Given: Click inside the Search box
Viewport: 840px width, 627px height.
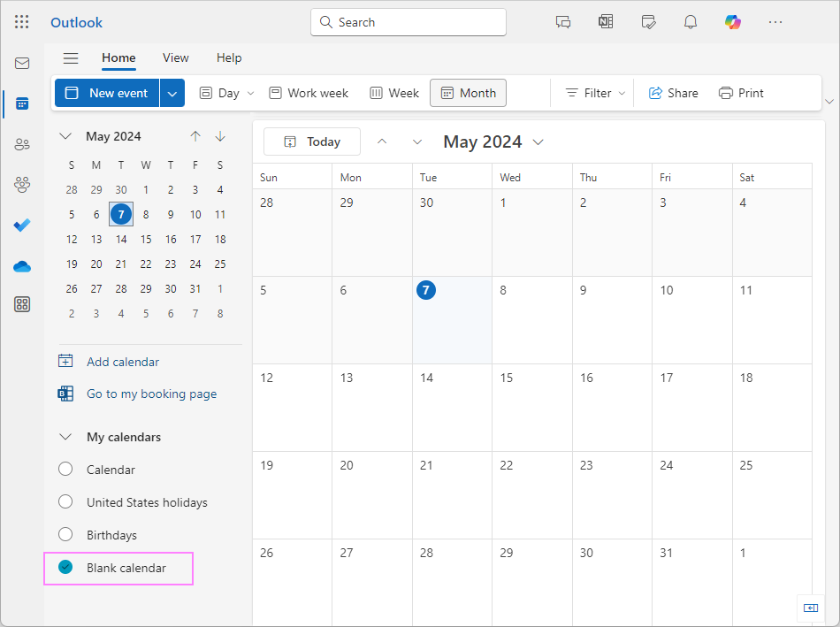Looking at the screenshot, I should (408, 21).
